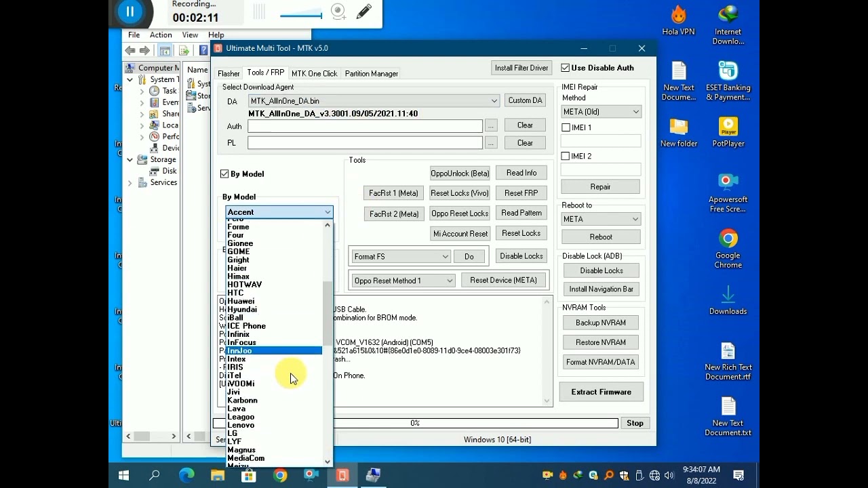Click Reset FRP button
Image resolution: width=868 pixels, height=488 pixels.
[x=521, y=193]
